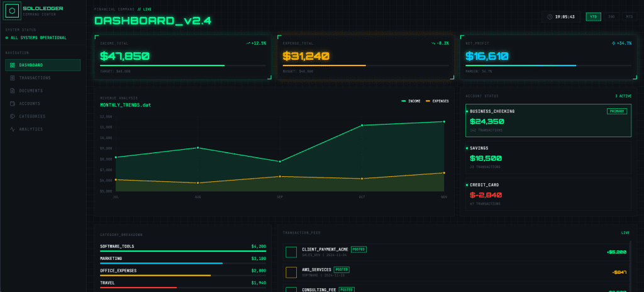Click the Analytics pulse icon
This screenshot has height=292, width=644.
tap(13, 129)
